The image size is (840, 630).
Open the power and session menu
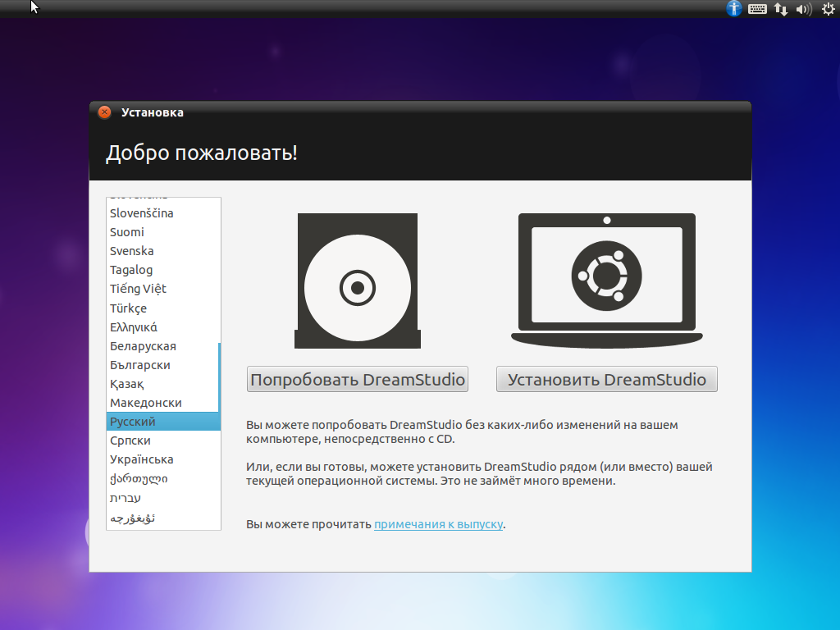click(829, 9)
